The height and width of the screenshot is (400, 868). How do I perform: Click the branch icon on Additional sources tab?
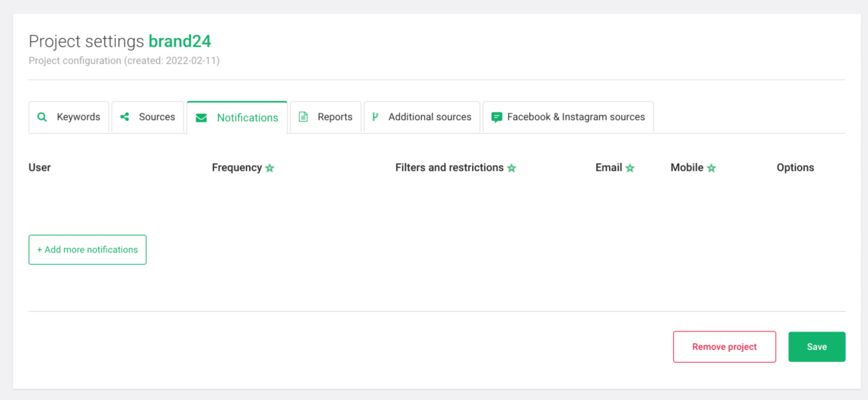click(x=375, y=117)
